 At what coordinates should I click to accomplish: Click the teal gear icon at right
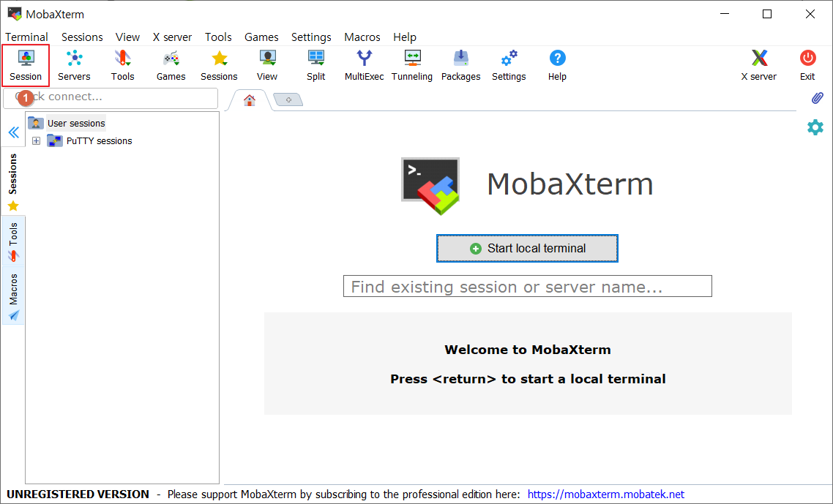coord(815,127)
